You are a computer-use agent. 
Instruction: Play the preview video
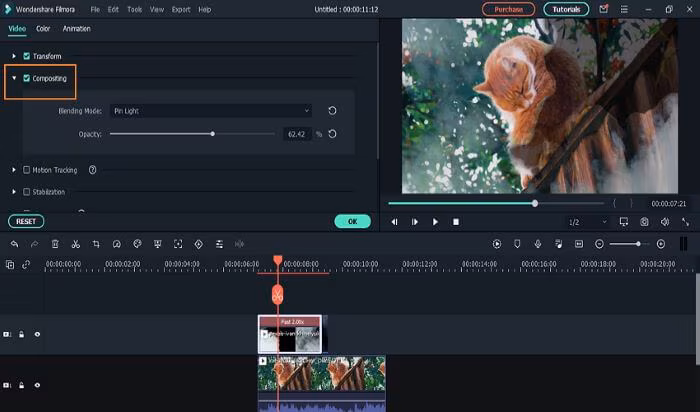[x=435, y=222]
